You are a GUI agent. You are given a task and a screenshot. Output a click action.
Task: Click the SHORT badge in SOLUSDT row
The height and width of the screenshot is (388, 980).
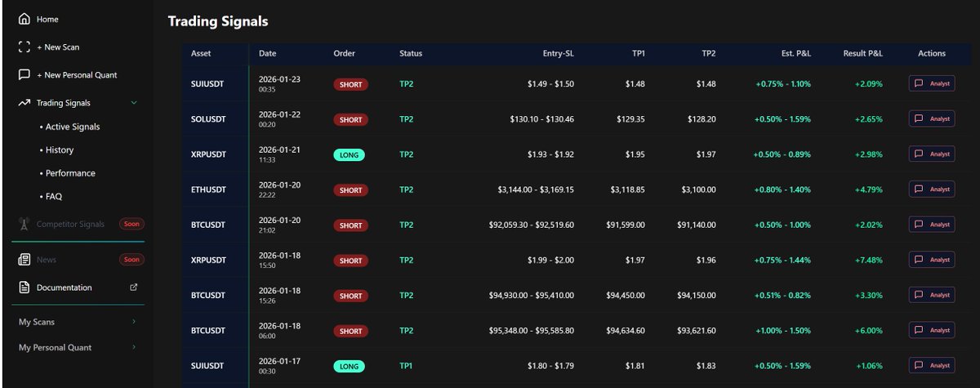click(350, 119)
